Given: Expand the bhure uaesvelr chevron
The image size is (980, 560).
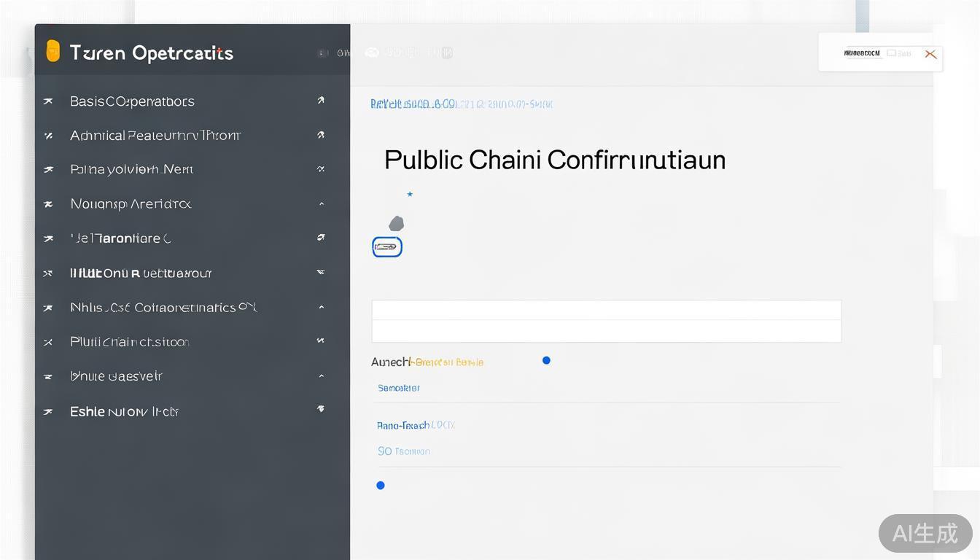Looking at the screenshot, I should (x=322, y=376).
